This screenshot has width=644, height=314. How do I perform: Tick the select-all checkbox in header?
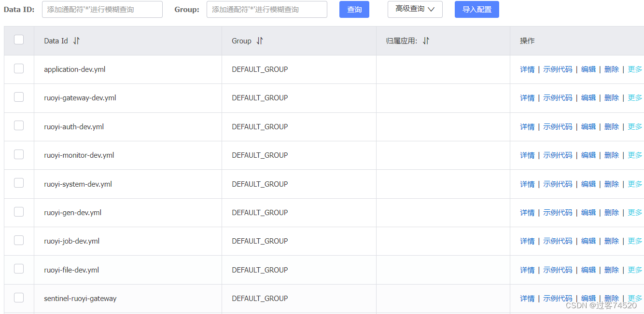(x=19, y=40)
